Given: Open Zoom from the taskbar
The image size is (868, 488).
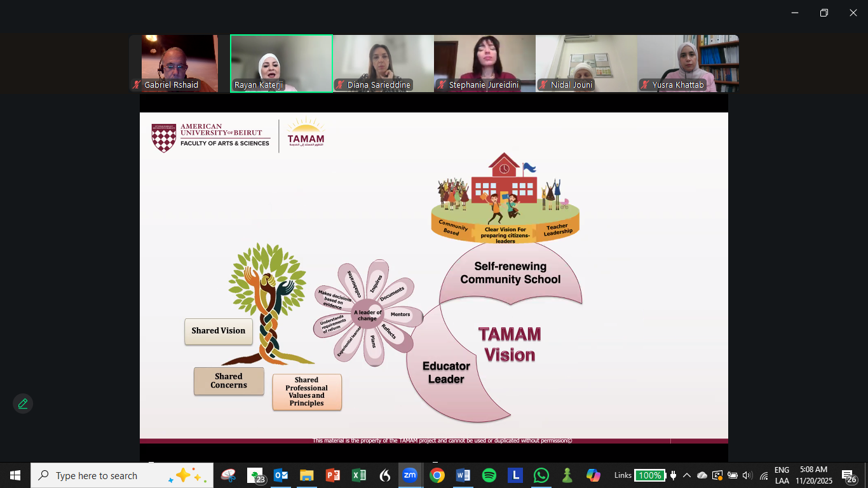Looking at the screenshot, I should [410, 475].
